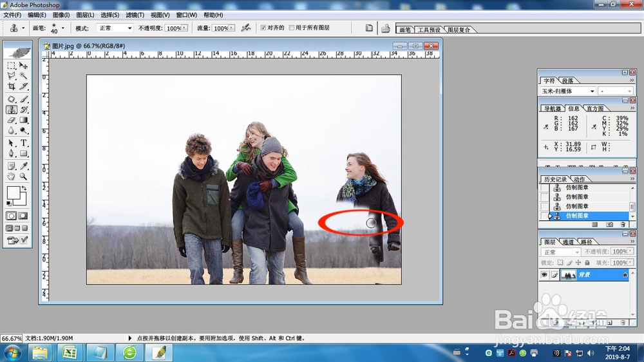
Task: Switch to the 动作 tab
Action: [x=579, y=179]
